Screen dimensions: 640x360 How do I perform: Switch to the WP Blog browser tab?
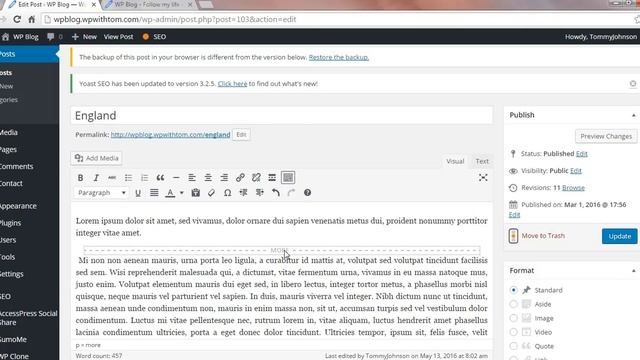coord(147,4)
